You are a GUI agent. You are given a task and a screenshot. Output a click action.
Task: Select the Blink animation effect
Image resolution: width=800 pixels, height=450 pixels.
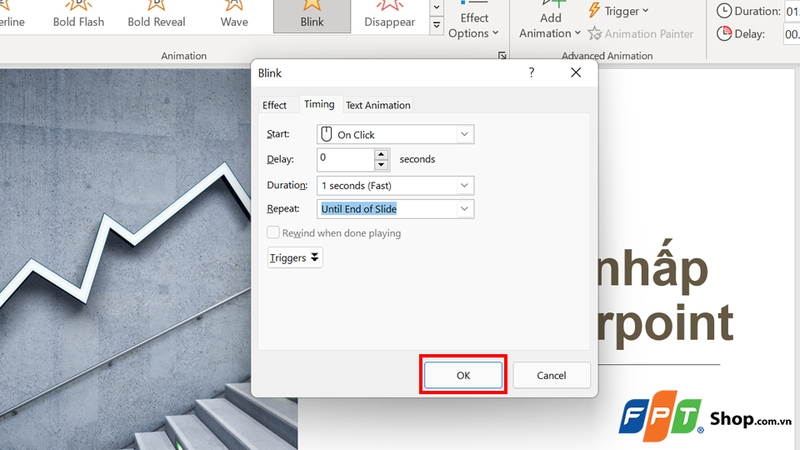pos(311,17)
